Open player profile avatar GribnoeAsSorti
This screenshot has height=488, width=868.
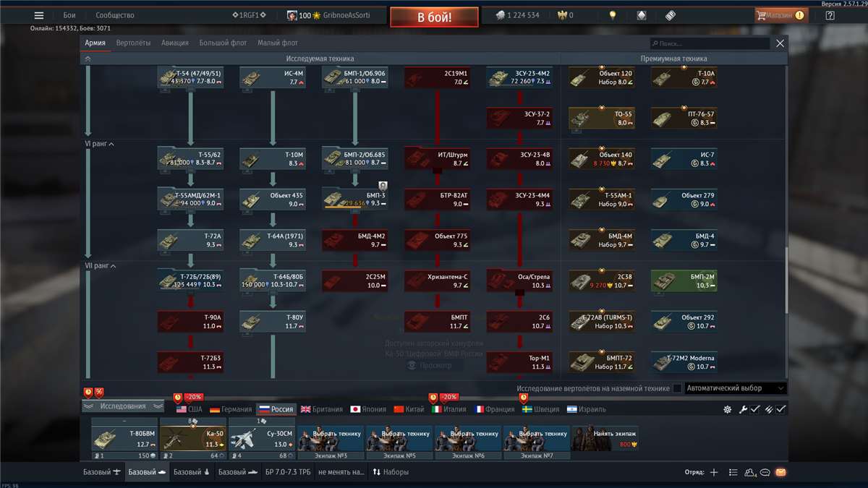click(292, 15)
